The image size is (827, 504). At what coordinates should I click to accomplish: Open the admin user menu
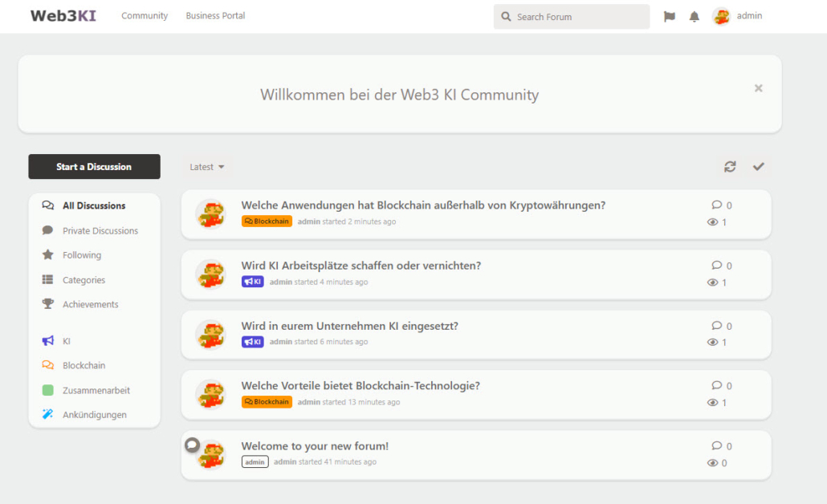pos(737,16)
